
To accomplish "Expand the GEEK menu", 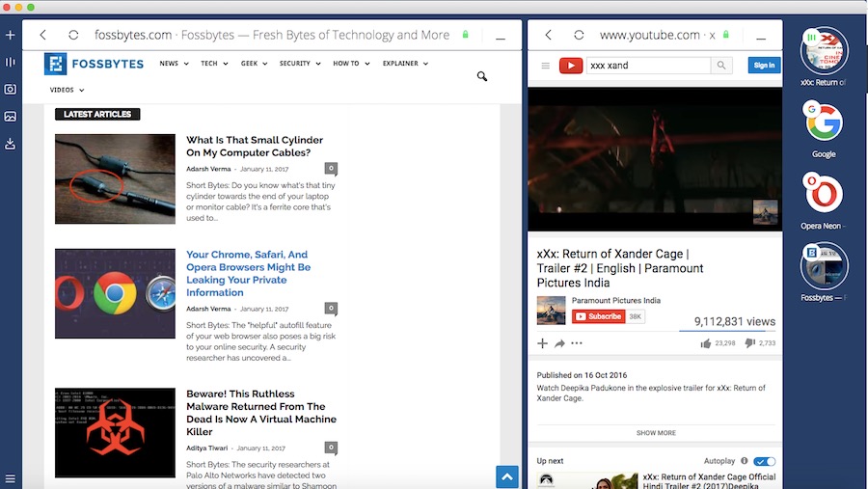I will coord(254,64).
